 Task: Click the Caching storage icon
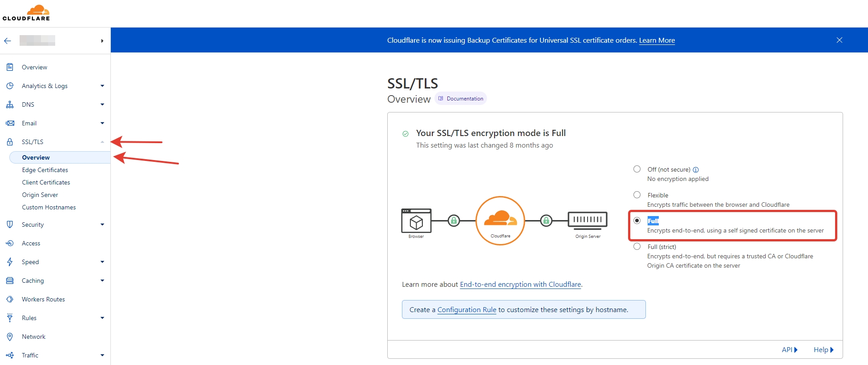pyautogui.click(x=10, y=281)
